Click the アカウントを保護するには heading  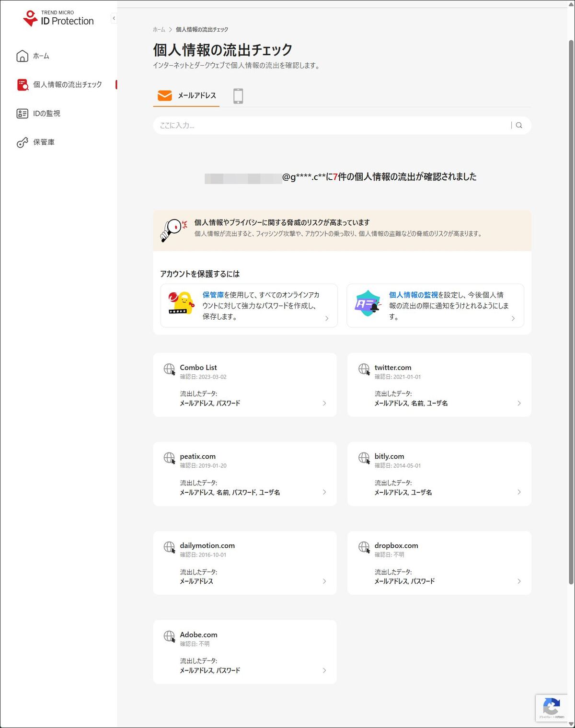click(x=200, y=274)
